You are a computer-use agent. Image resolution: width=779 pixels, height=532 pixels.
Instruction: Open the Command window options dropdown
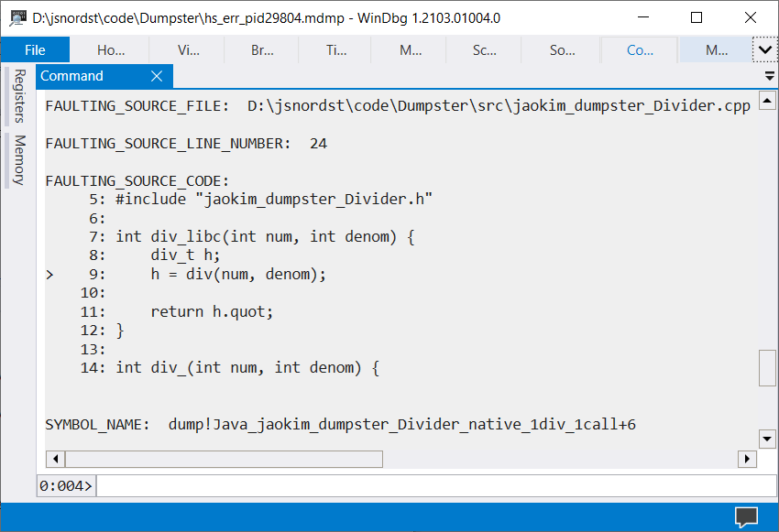(x=769, y=76)
